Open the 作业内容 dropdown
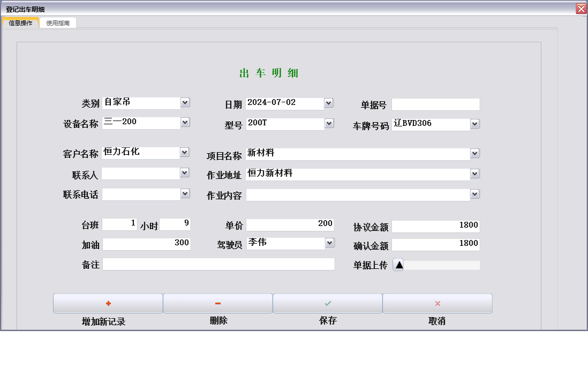The height and width of the screenshot is (368, 588). coord(473,194)
